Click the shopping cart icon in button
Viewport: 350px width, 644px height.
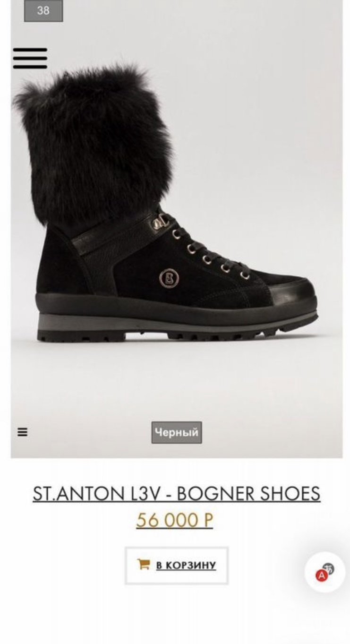click(143, 564)
